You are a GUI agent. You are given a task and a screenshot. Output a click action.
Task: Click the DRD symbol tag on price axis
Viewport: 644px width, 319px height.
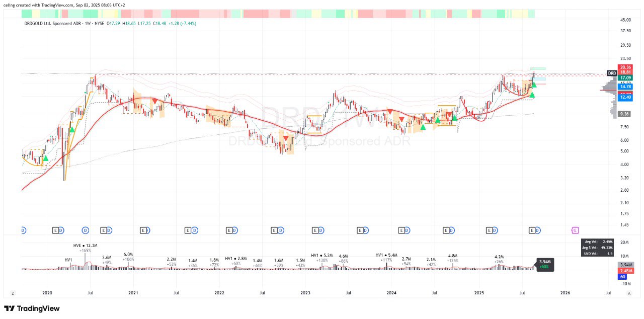click(x=612, y=73)
